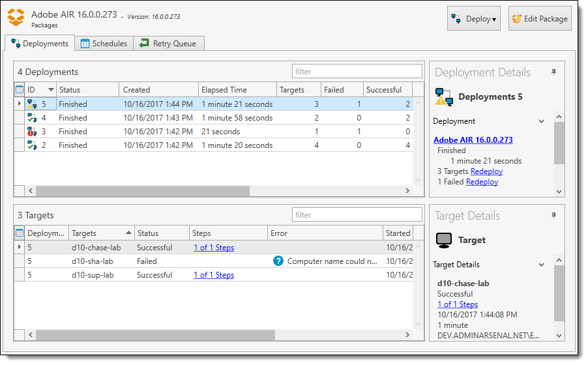
Task: Open column chooser in Deployments grid
Action: (x=20, y=90)
